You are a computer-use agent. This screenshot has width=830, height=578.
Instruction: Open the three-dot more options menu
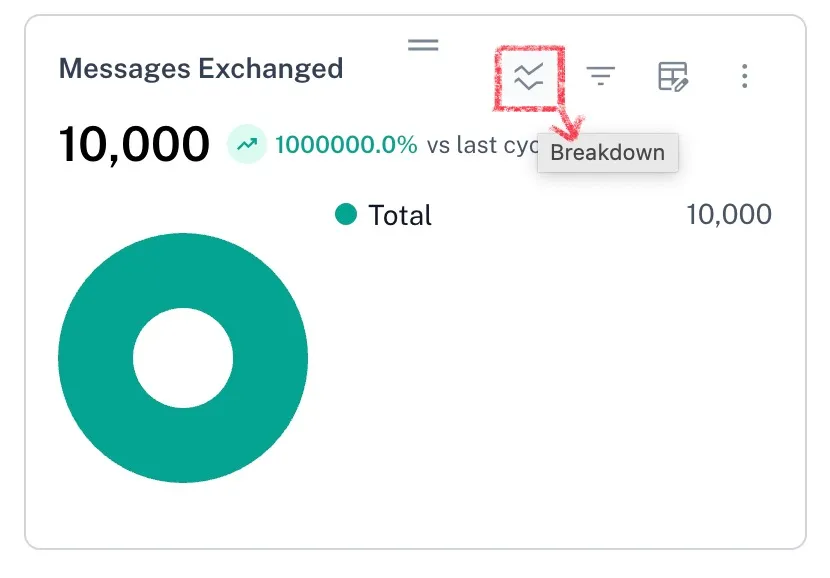pyautogui.click(x=744, y=76)
